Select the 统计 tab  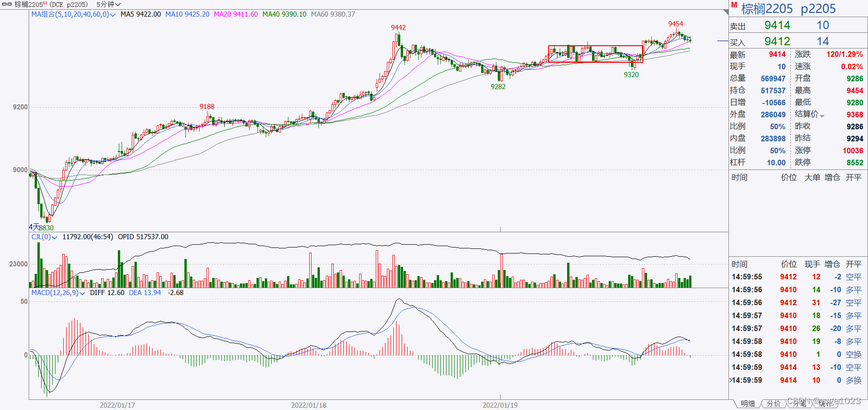coord(825,404)
